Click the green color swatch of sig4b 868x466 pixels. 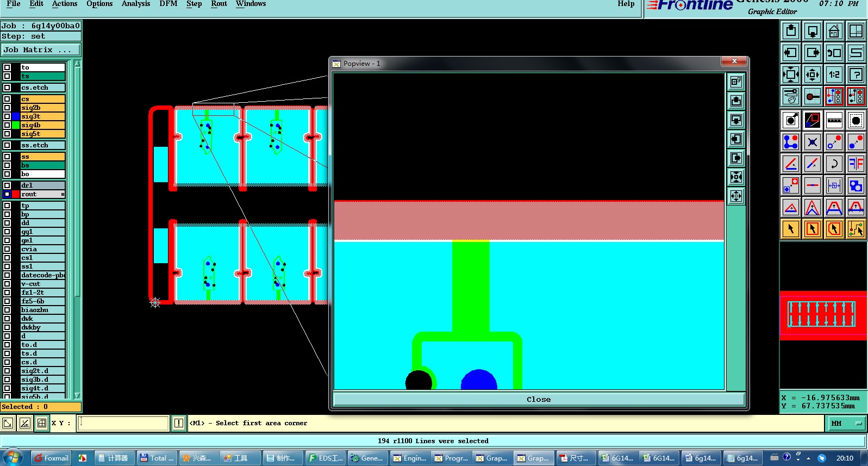tap(16, 125)
